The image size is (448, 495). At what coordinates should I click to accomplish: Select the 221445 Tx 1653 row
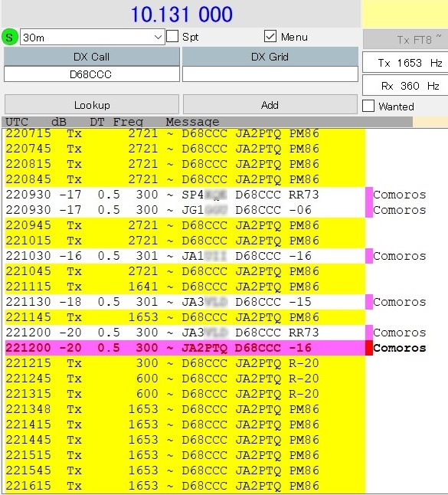[x=185, y=440]
